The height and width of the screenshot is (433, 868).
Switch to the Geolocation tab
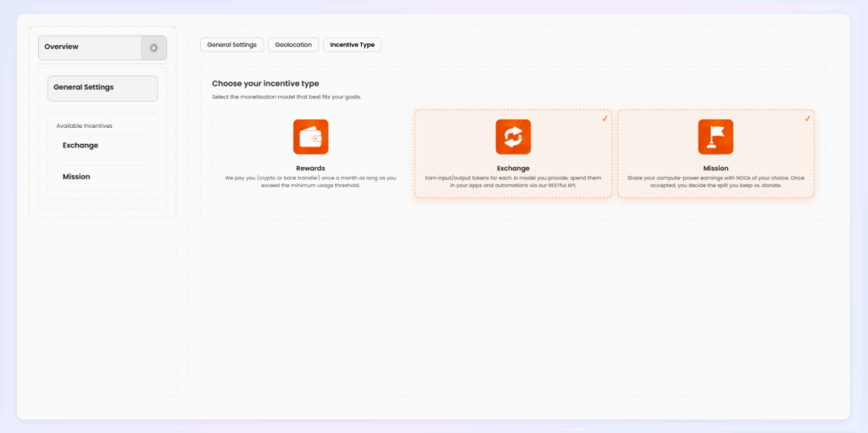(293, 45)
